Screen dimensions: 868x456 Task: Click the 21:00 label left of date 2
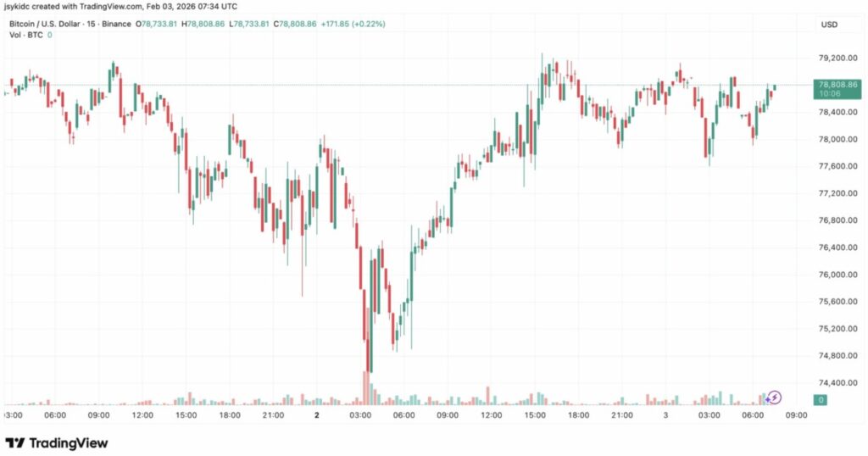(x=272, y=415)
